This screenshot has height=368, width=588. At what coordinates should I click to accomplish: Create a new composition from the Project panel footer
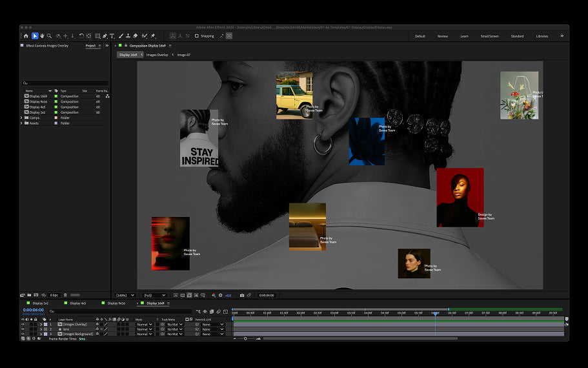(36, 295)
